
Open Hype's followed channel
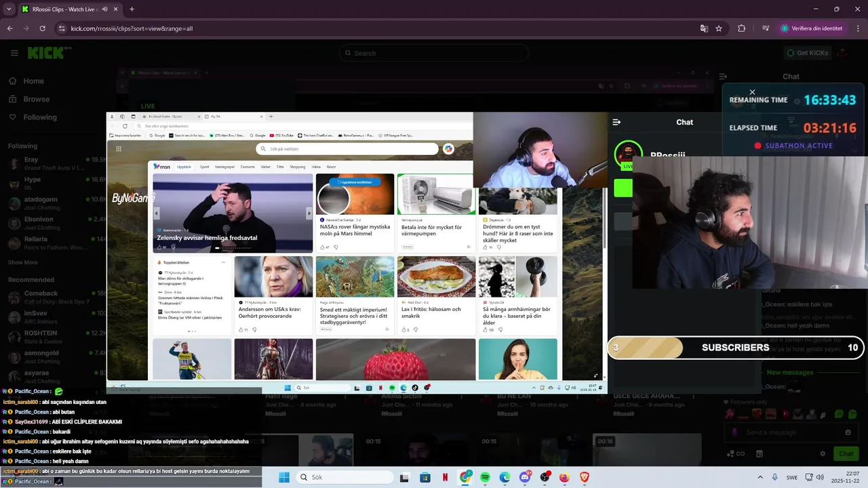pyautogui.click(x=57, y=184)
